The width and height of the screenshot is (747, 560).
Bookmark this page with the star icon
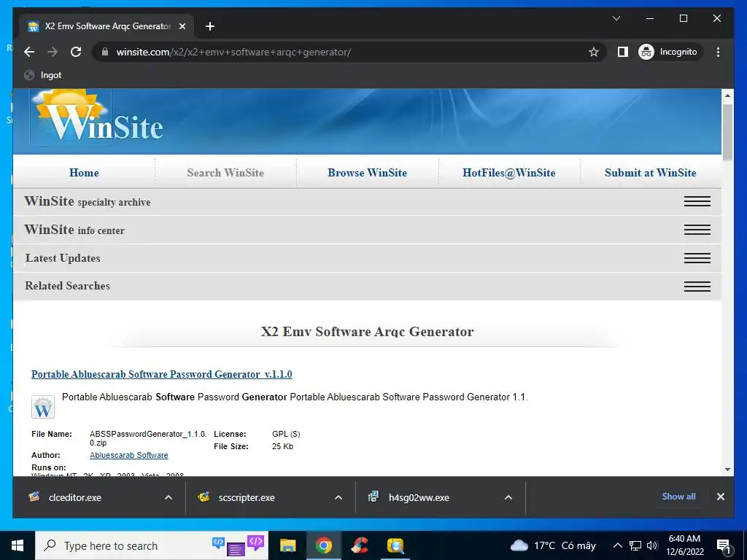point(593,52)
